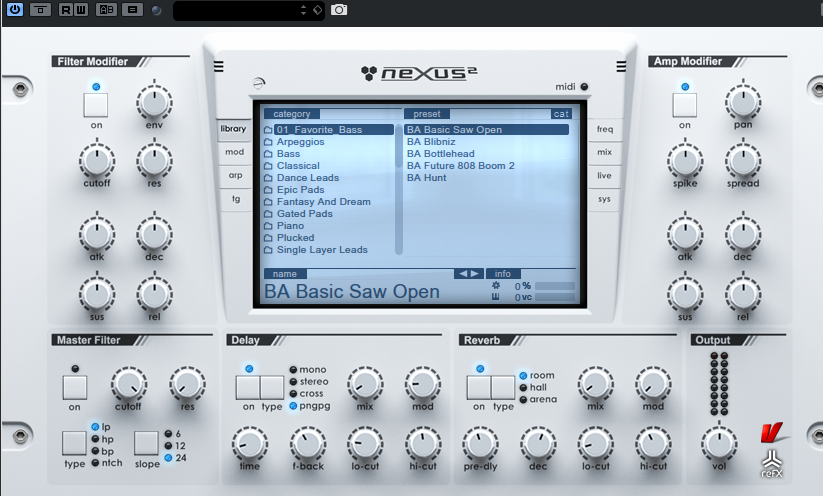Open the library tab
The height and width of the screenshot is (496, 823).
(x=234, y=129)
